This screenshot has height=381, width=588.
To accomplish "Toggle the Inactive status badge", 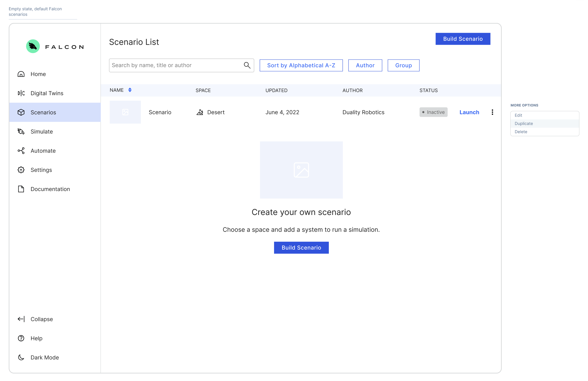I will click(433, 112).
